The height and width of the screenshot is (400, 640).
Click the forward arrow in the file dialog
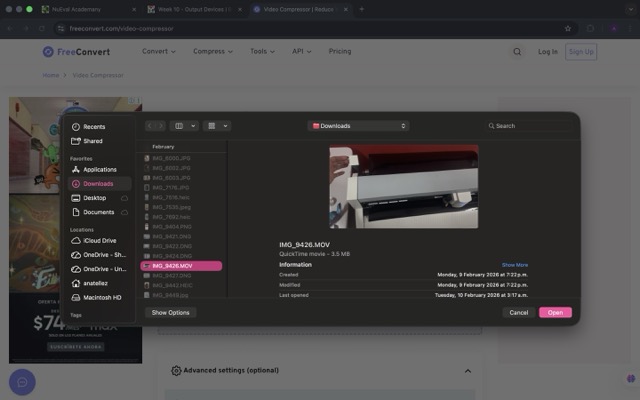pos(160,126)
